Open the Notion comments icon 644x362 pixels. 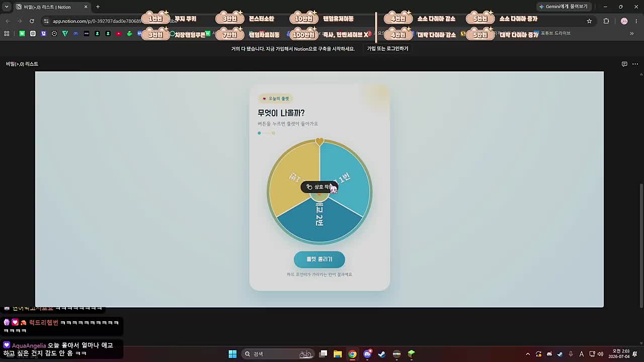tap(624, 64)
